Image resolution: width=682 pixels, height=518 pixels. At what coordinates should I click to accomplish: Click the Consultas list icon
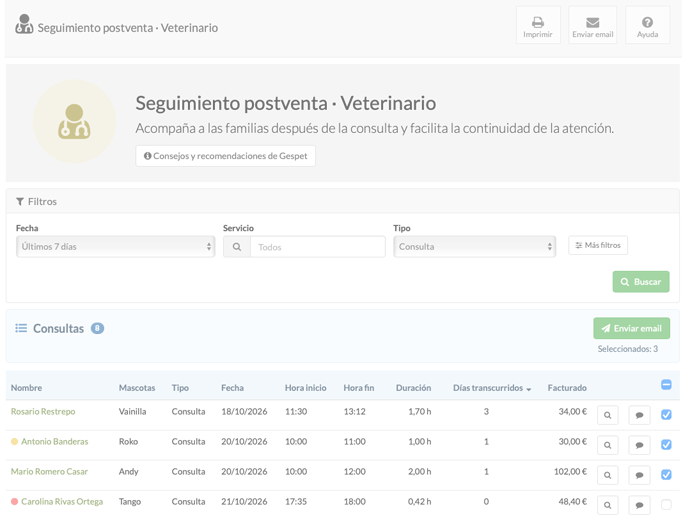21,328
